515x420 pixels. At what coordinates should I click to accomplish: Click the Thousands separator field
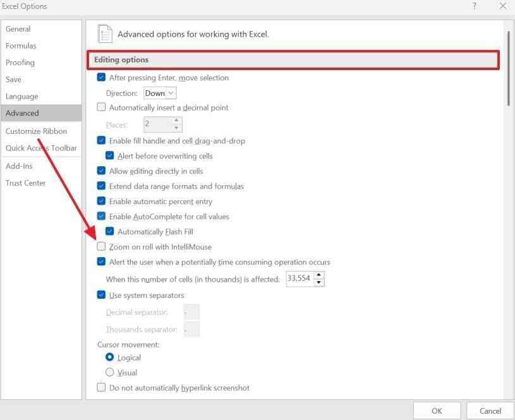tap(191, 329)
